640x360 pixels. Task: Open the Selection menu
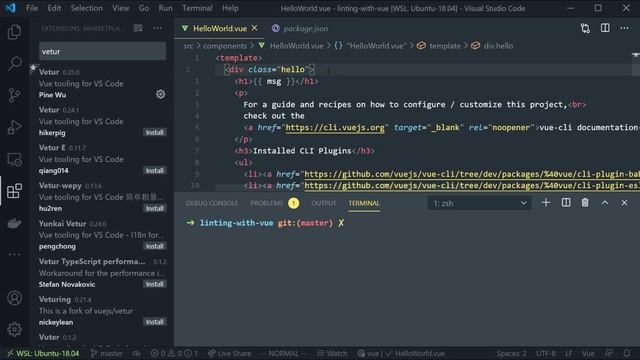(87, 8)
